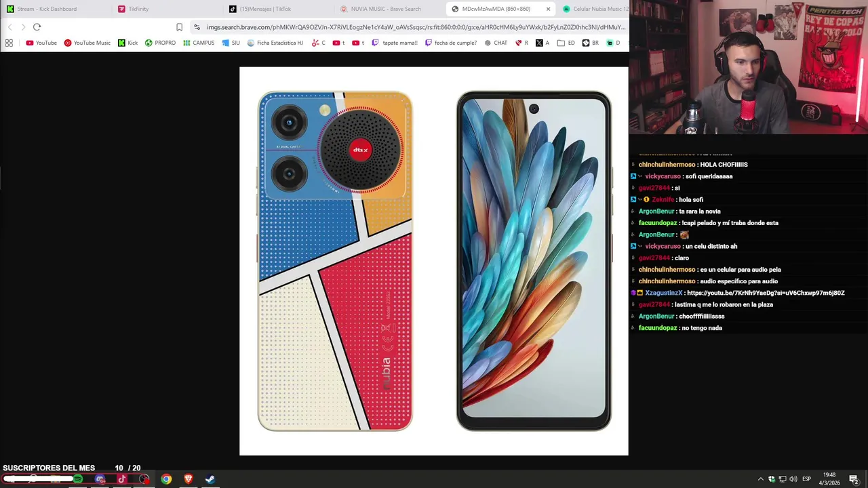
Task: Open the X bookmark labeled A
Action: (x=542, y=43)
